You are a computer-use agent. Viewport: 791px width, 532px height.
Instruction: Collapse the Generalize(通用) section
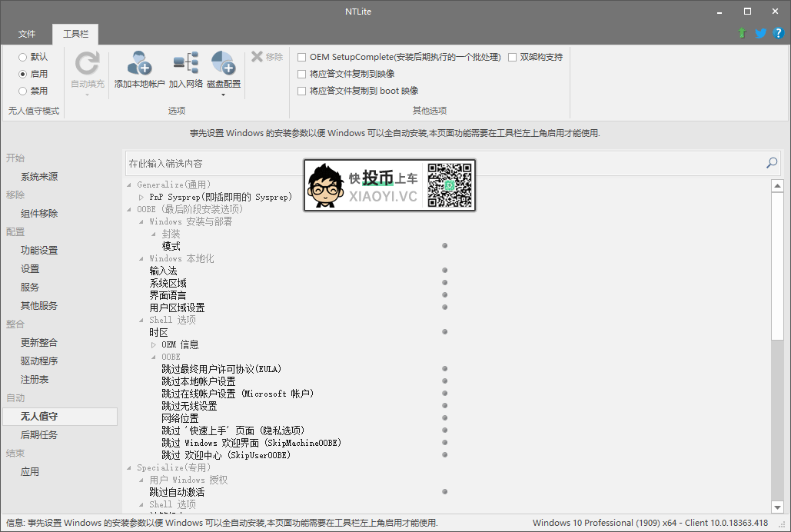[129, 185]
